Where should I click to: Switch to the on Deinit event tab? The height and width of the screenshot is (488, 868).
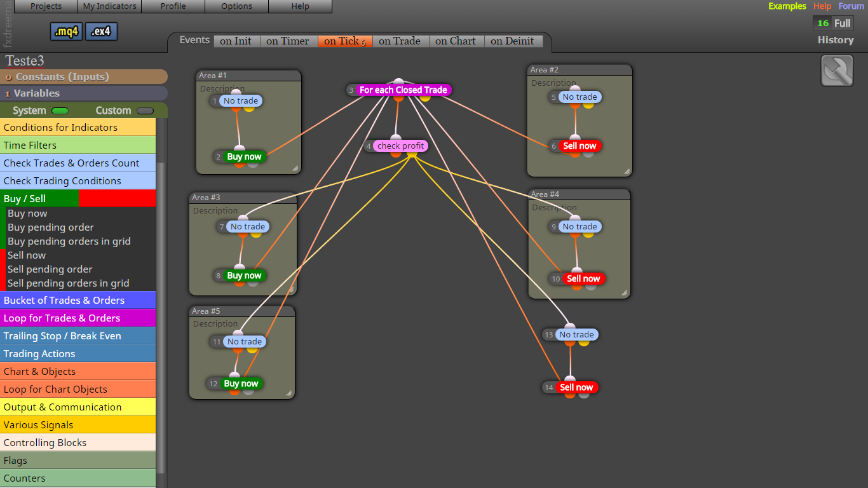513,41
